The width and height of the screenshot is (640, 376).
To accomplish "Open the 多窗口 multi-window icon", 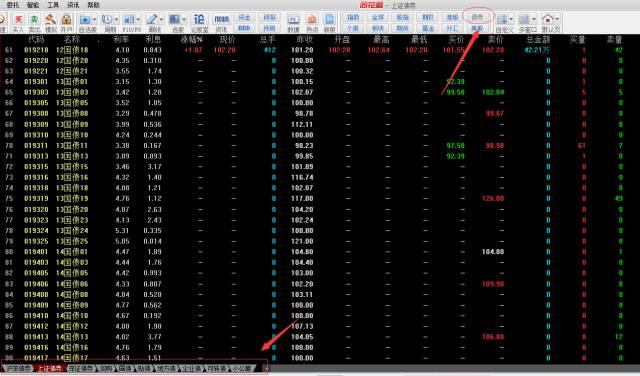I will [x=524, y=20].
